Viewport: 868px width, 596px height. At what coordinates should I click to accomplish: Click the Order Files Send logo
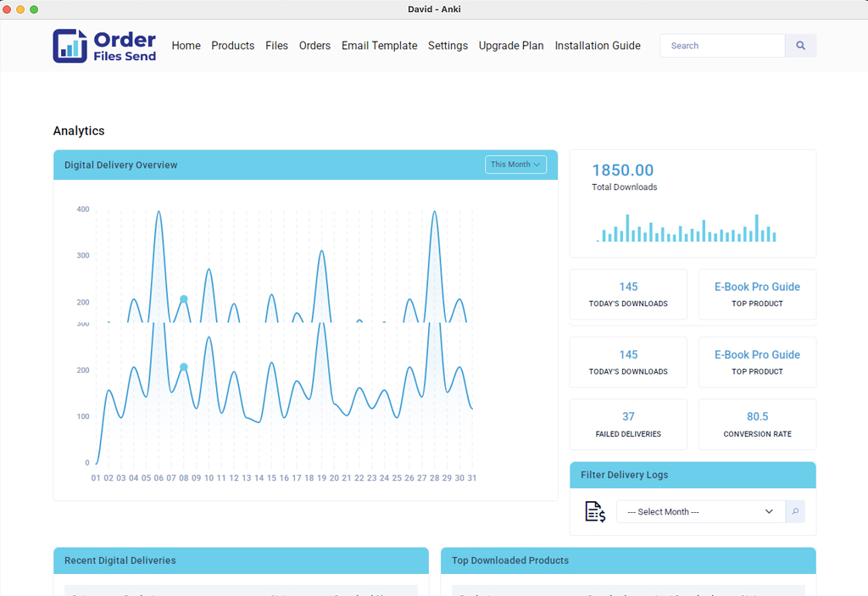104,46
